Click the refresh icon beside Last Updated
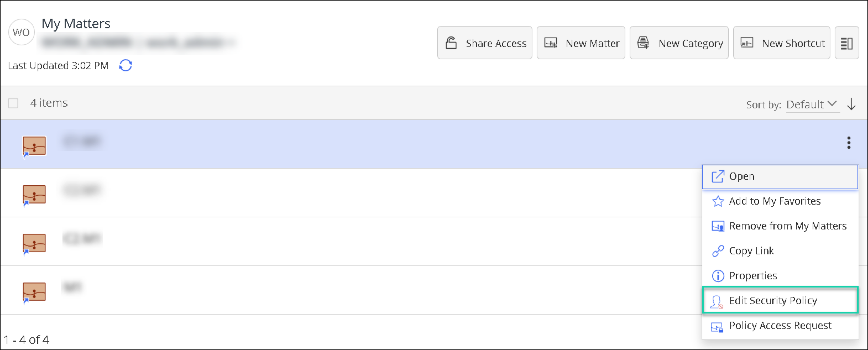868x350 pixels. click(125, 65)
